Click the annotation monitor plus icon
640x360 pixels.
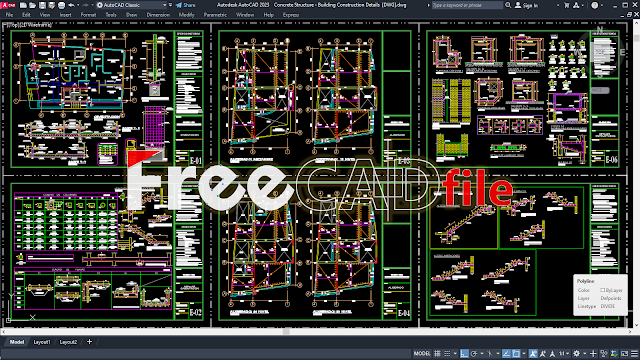point(593,354)
